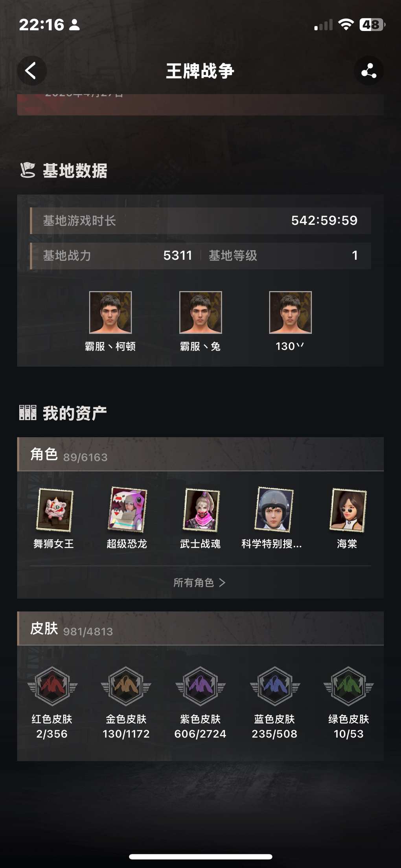The image size is (401, 868).
Task: Tap the My Assets bookshelf icon
Action: click(28, 413)
